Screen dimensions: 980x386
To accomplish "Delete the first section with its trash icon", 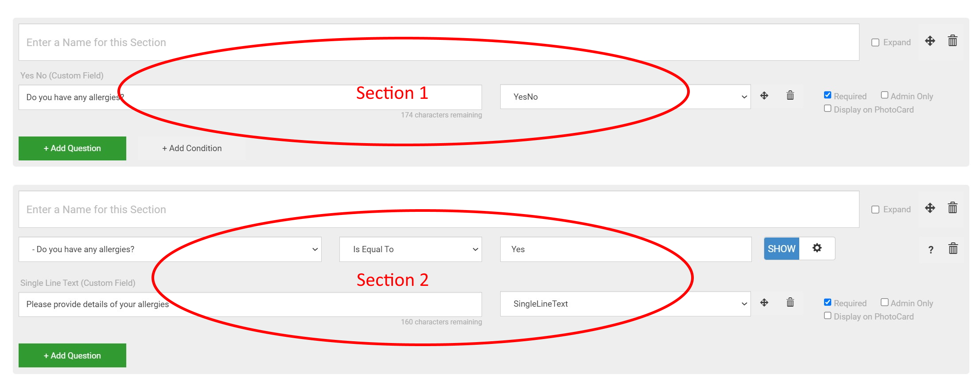I will (x=953, y=41).
